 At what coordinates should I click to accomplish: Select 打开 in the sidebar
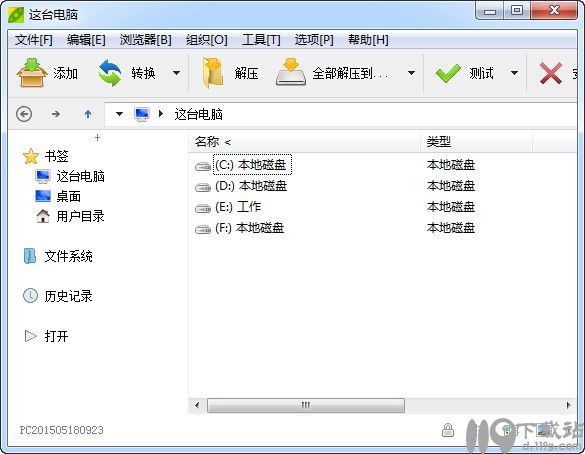point(56,336)
